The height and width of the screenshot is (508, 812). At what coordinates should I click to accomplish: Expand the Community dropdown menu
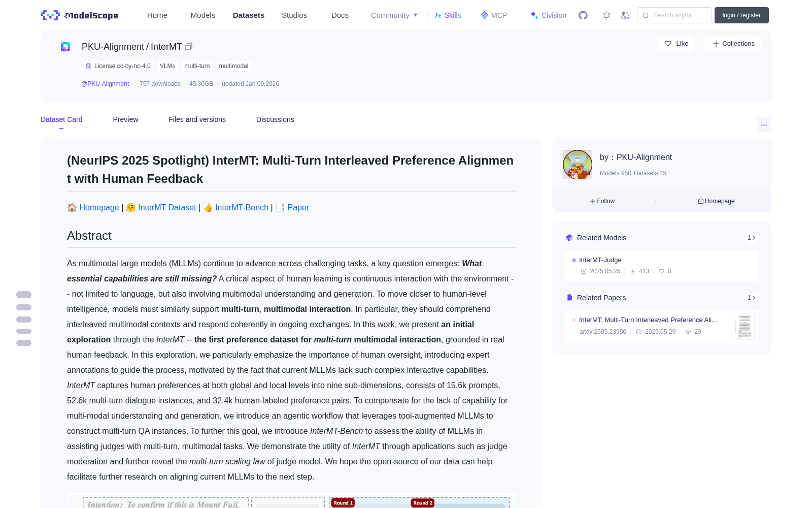[x=394, y=15]
